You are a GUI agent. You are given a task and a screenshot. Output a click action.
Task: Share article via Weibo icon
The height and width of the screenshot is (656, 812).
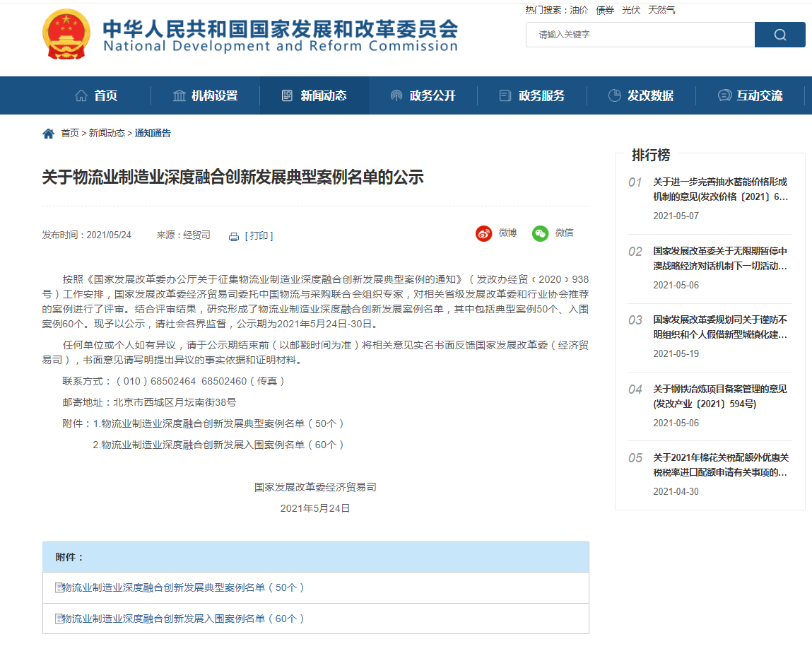(483, 234)
